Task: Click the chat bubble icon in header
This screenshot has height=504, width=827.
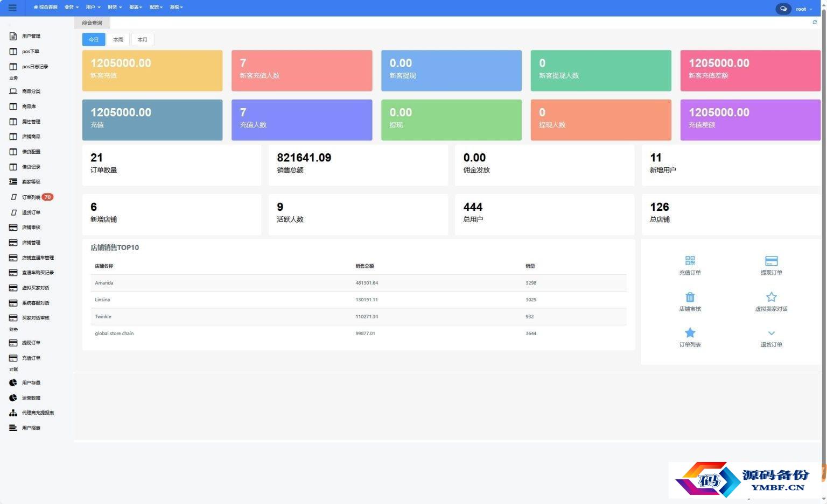Action: (x=783, y=9)
